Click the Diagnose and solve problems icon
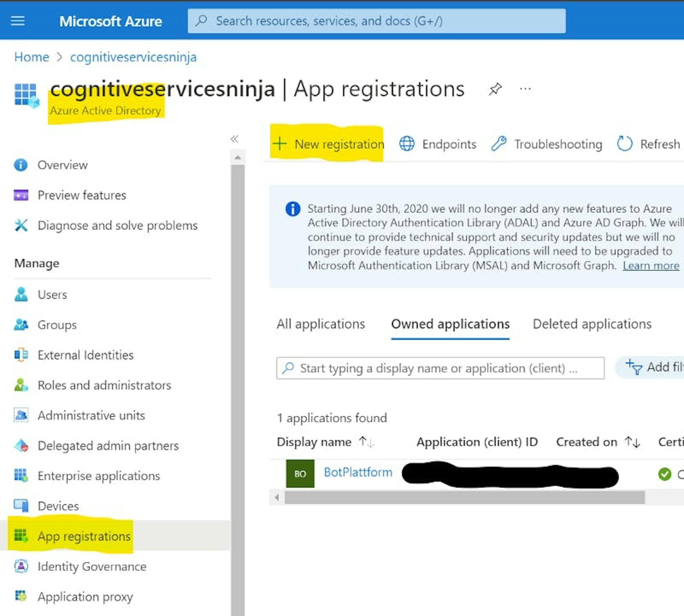Viewport: 684px width, 616px height. point(21,225)
